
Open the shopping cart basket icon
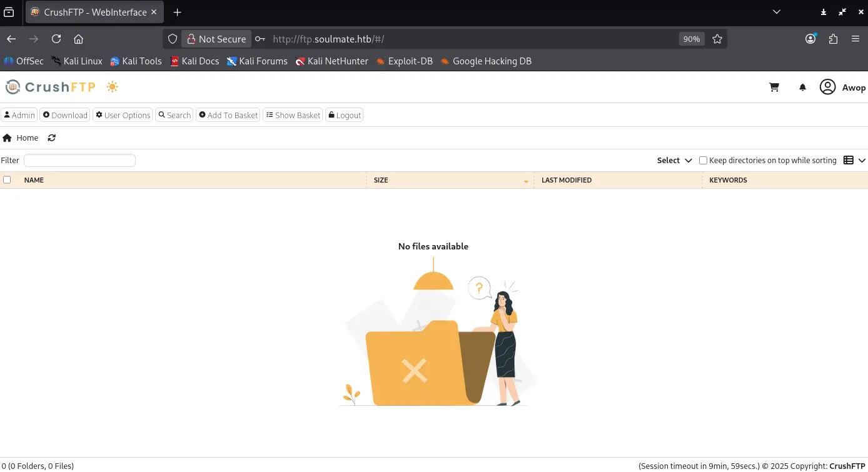click(774, 88)
